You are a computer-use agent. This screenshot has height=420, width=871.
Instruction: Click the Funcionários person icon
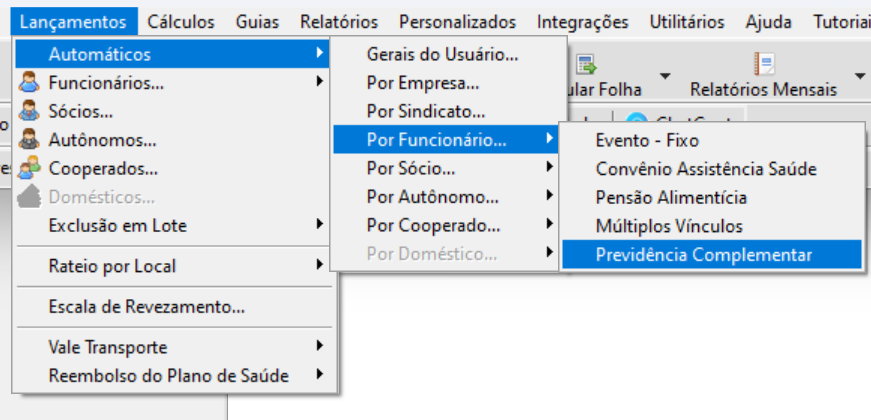pyautogui.click(x=28, y=83)
